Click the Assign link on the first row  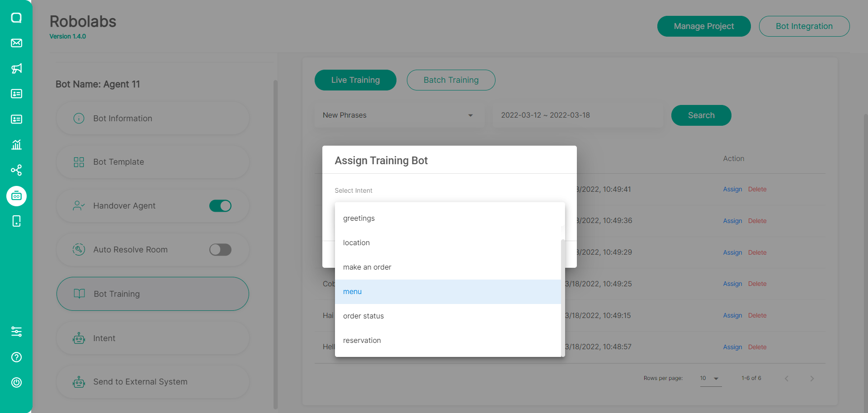732,189
